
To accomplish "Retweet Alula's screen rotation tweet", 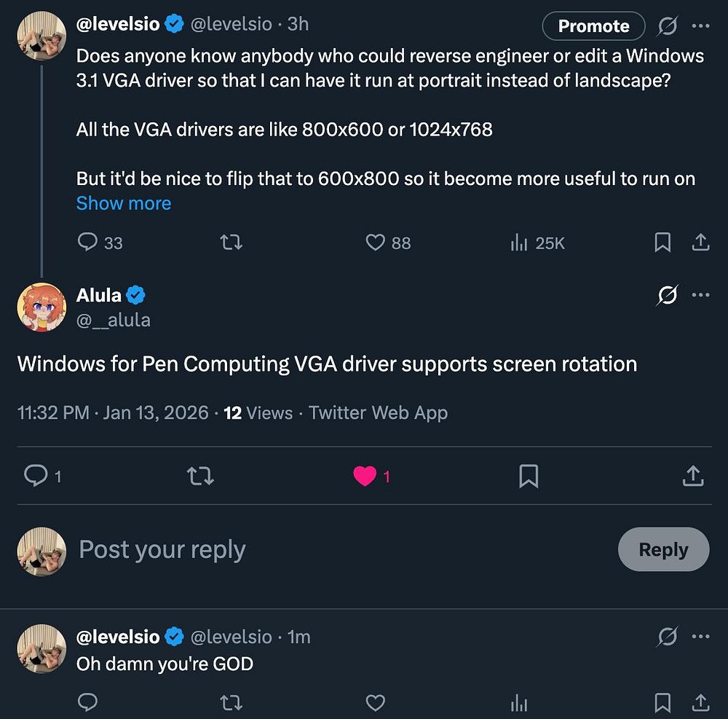I will 200,476.
